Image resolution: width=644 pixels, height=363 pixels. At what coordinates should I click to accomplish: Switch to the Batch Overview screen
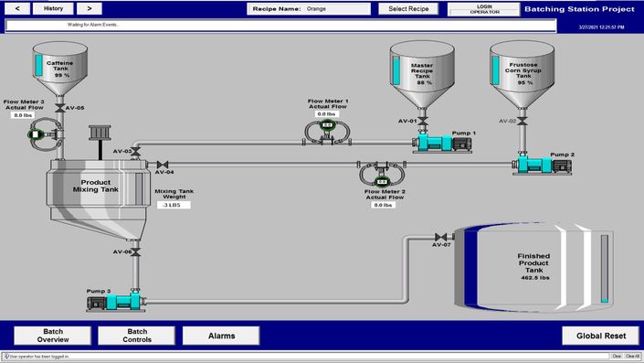[x=53, y=336]
